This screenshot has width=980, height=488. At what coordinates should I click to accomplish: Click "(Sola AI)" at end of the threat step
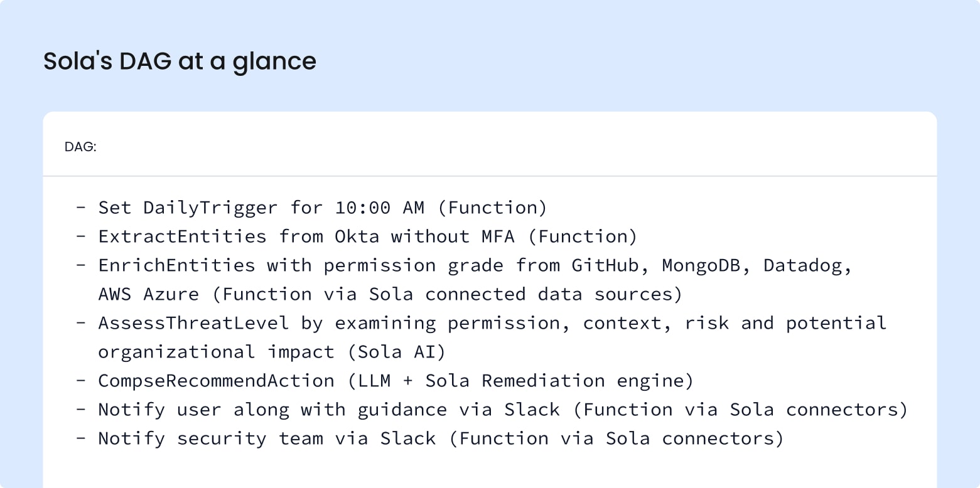pyautogui.click(x=396, y=352)
